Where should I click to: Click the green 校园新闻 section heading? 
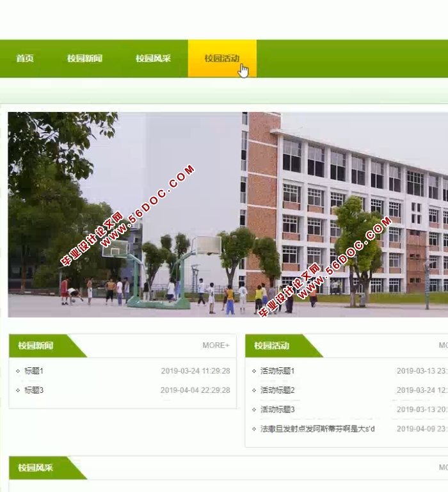tap(36, 345)
